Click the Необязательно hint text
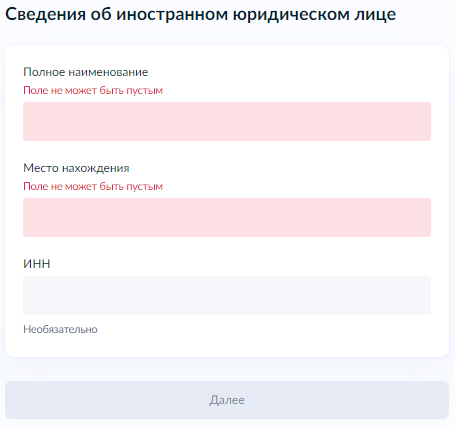 pos(60,329)
